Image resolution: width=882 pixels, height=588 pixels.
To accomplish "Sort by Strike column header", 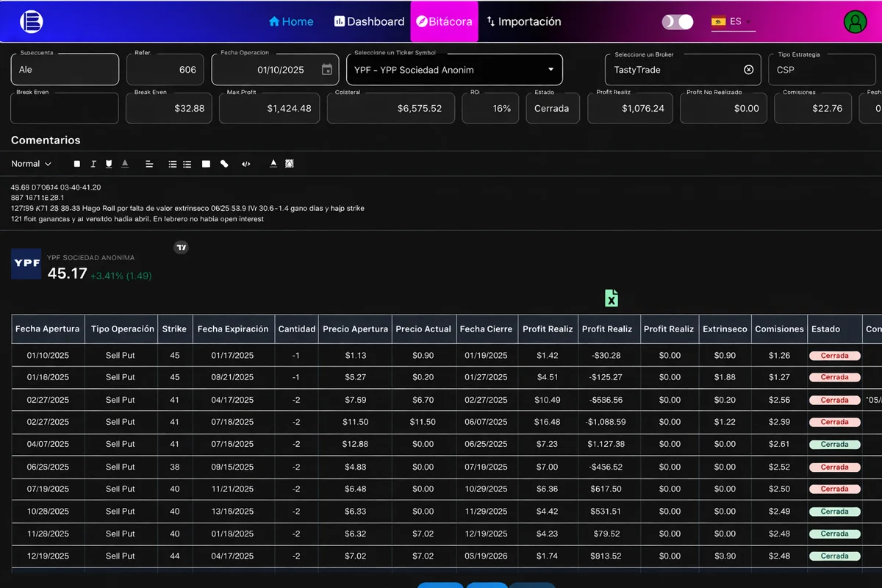I will tap(175, 329).
